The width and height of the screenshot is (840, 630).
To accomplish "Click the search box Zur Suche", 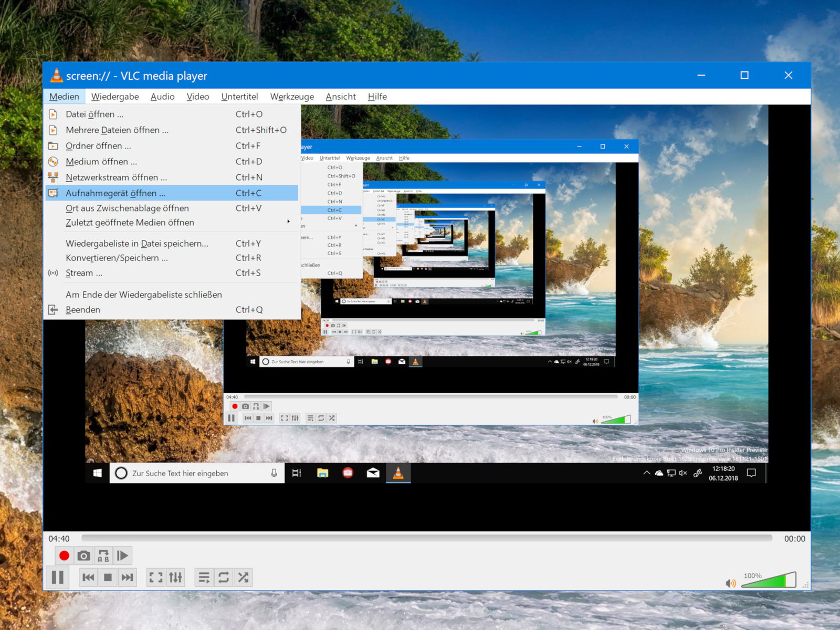I will [x=197, y=473].
